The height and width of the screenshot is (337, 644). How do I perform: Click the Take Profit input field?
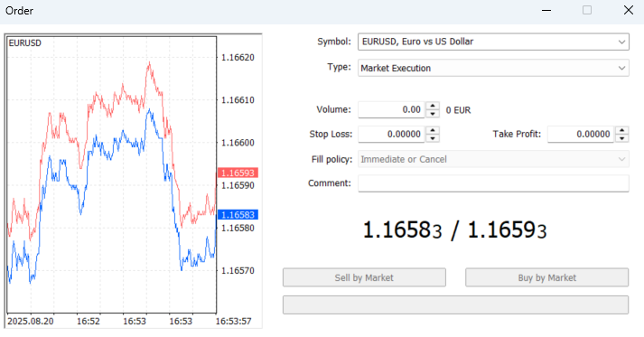581,134
